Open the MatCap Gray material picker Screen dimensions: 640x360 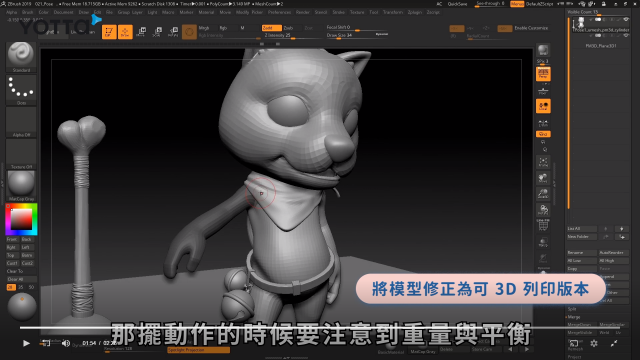tap(21, 186)
